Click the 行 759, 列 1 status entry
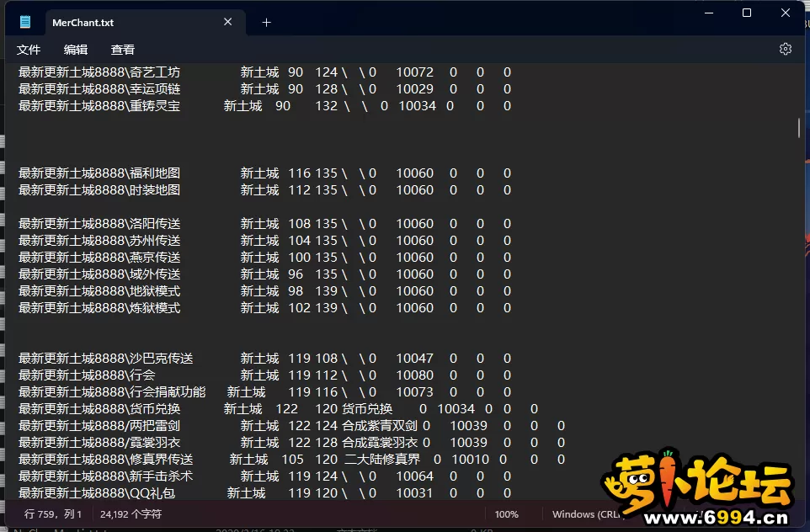 click(x=53, y=514)
